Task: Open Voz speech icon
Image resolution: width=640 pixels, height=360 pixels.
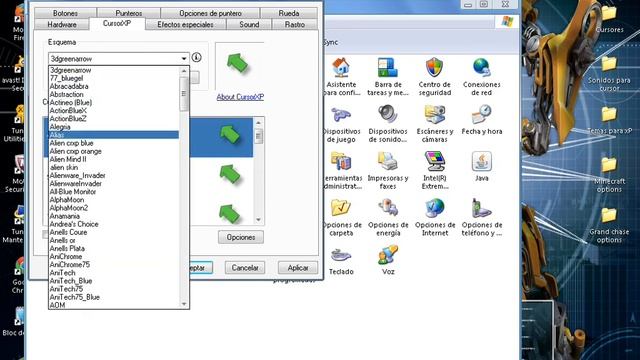Action: tap(387, 256)
